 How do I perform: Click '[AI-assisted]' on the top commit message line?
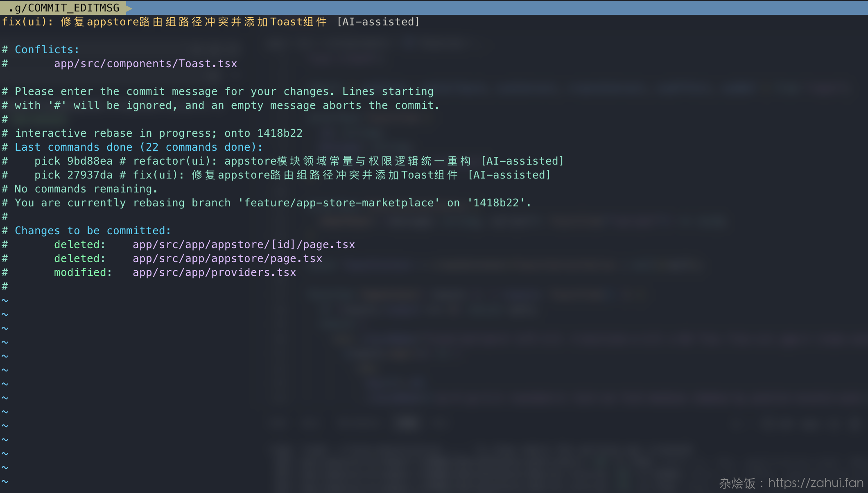(378, 22)
